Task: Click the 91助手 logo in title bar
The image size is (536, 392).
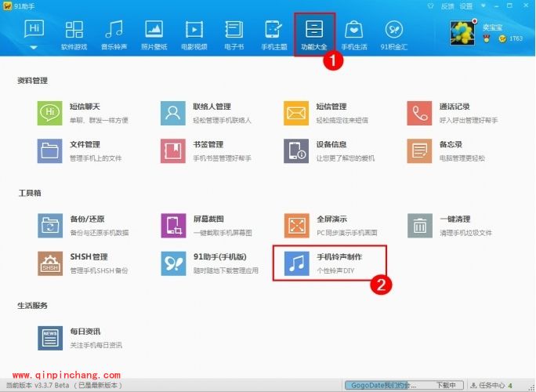Action: coord(7,5)
